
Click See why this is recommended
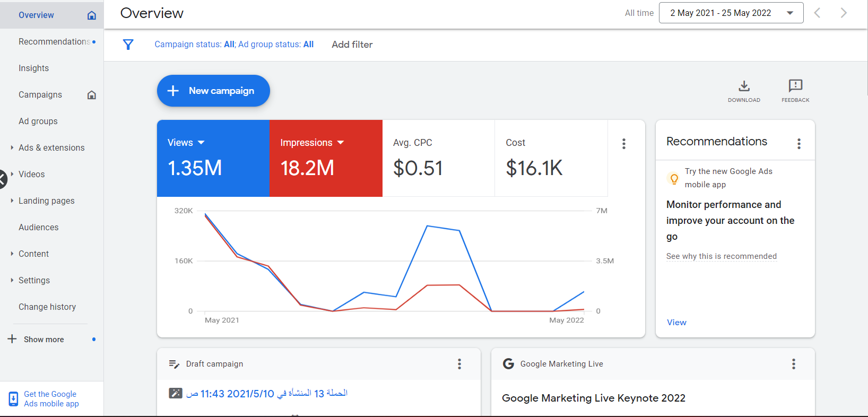coord(721,256)
